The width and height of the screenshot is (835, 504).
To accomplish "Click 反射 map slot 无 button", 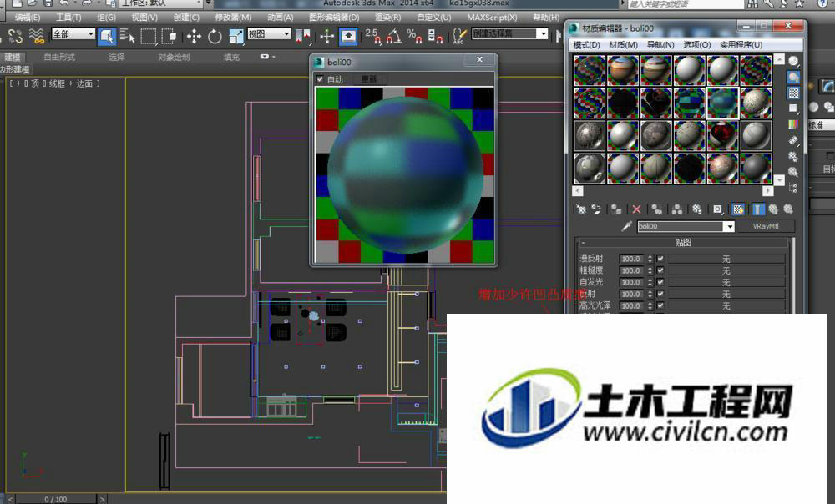I will tap(726, 294).
